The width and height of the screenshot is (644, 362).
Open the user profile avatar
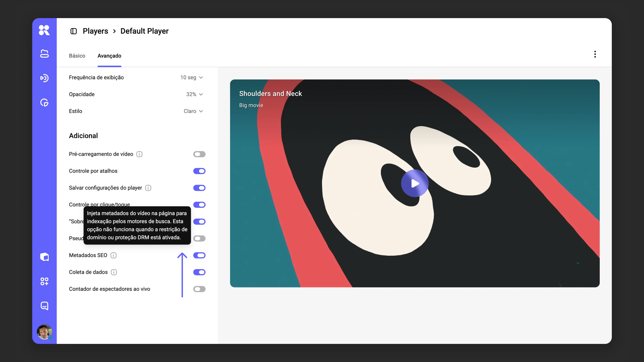(44, 332)
